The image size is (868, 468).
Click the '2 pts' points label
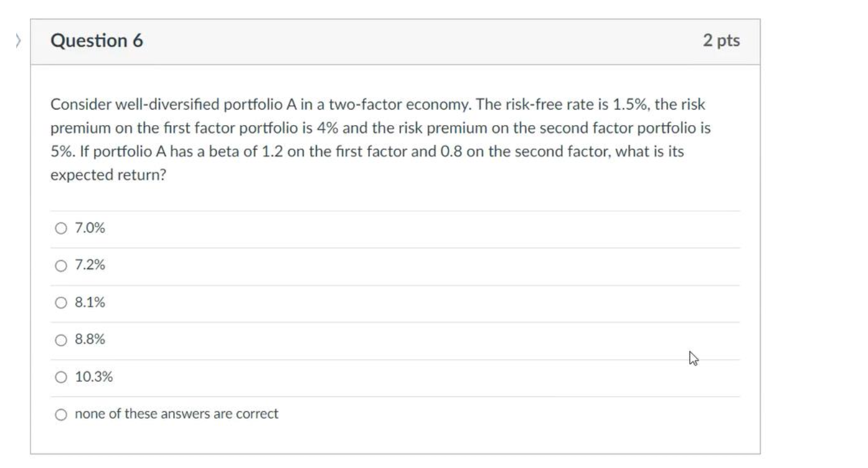tap(721, 41)
